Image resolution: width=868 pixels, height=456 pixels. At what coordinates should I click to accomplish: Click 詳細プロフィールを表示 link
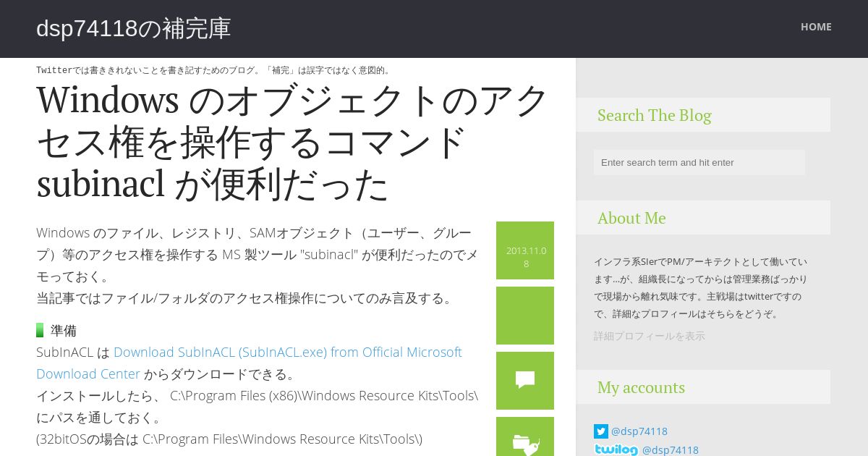[x=649, y=336]
